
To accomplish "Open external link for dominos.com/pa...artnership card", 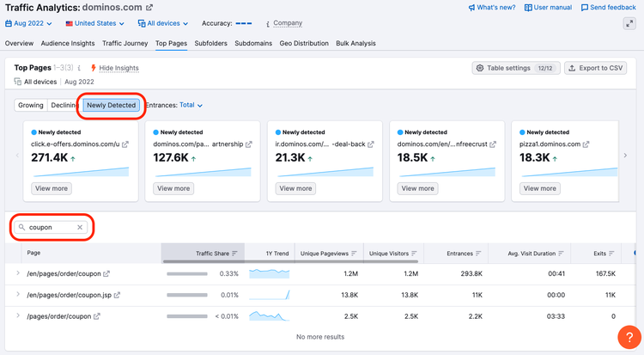I will (248, 144).
